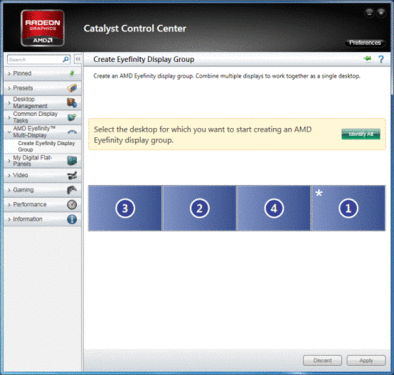Screen dimensions: 394x375
Task: Click the Identify All button
Action: coord(361,134)
